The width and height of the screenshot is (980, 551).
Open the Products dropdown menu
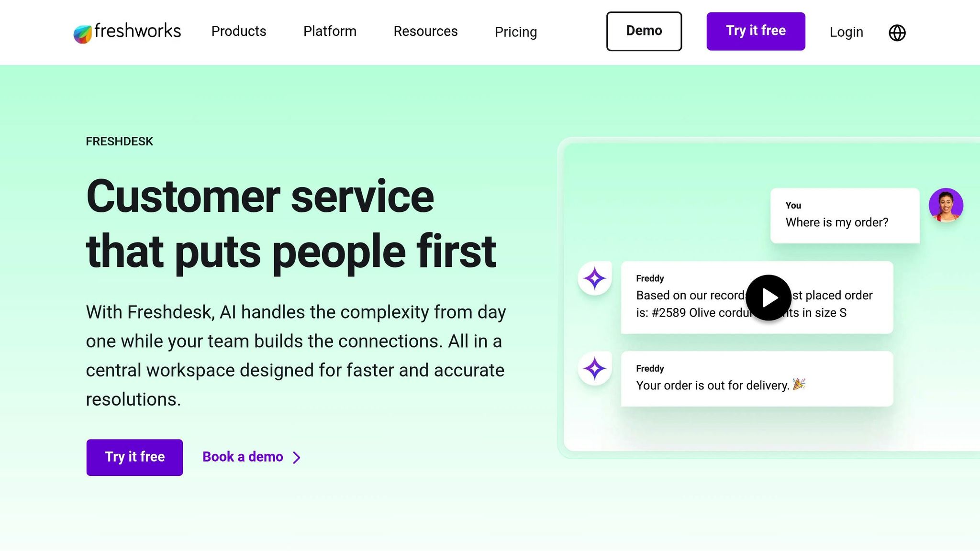238,32
